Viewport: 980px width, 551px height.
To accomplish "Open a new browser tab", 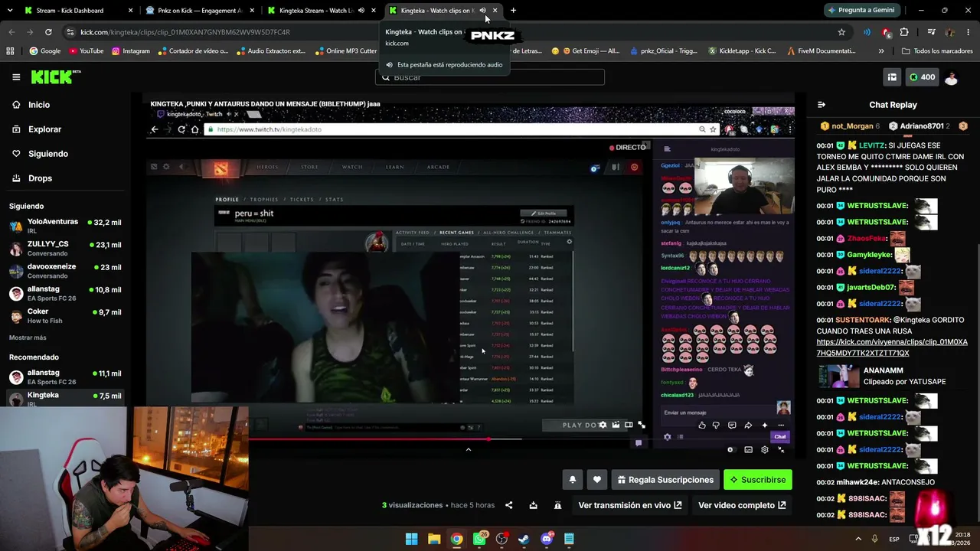I will pos(513,11).
